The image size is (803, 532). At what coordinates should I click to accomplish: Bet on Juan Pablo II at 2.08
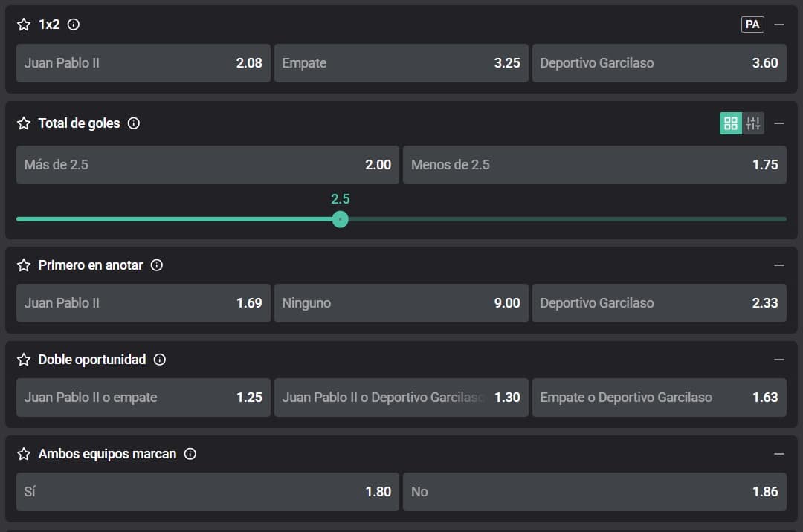pos(143,63)
